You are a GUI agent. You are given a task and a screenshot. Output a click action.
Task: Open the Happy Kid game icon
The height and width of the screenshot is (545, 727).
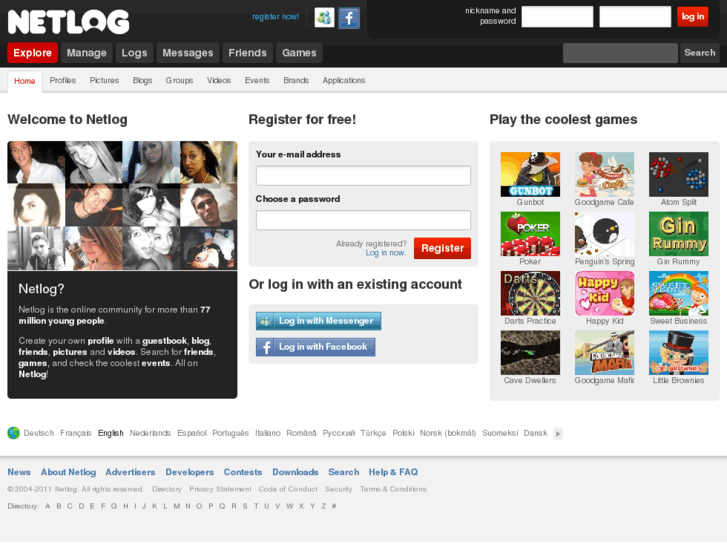point(604,293)
